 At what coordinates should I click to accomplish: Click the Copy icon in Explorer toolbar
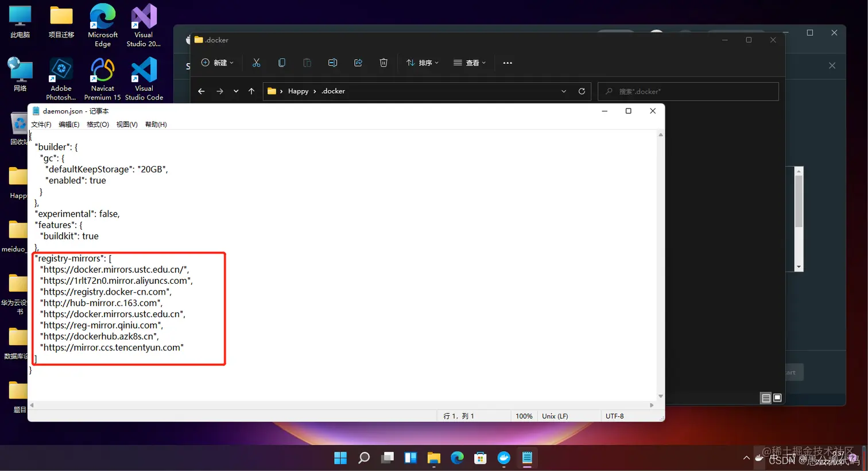pos(282,63)
